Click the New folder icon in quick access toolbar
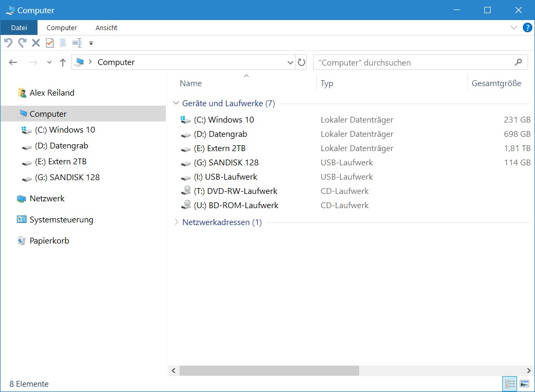This screenshot has height=392, width=535. (63, 43)
